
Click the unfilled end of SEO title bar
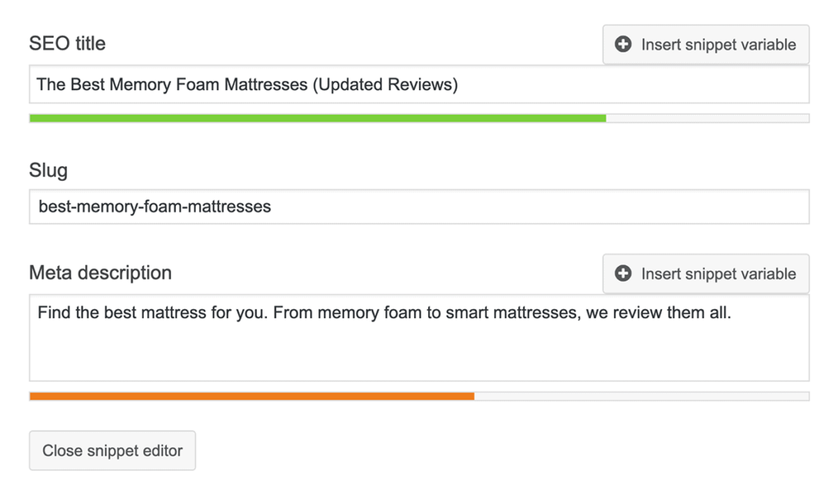707,119
